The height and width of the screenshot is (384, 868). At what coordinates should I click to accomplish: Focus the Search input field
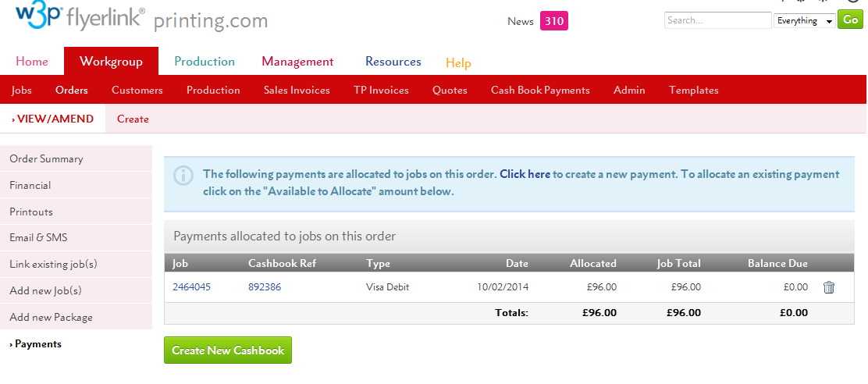717,20
